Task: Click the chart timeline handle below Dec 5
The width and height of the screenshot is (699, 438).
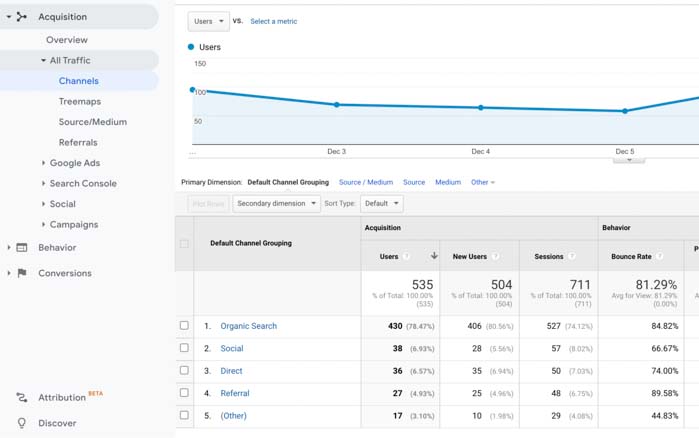Action: tap(629, 160)
